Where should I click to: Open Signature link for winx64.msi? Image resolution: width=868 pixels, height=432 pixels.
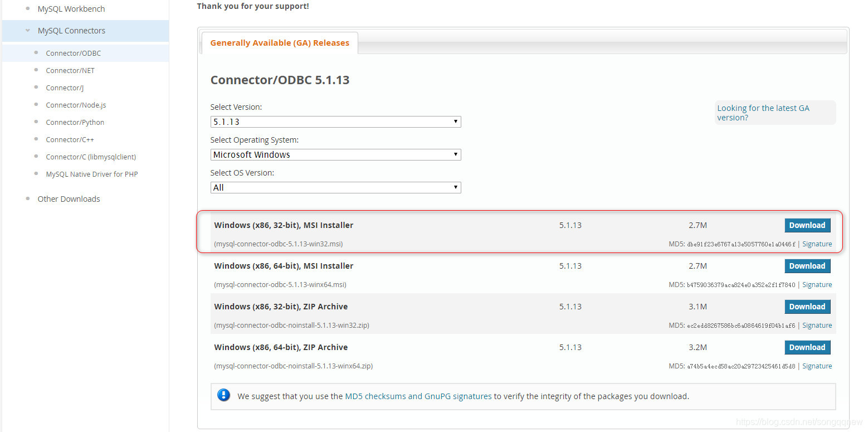pyautogui.click(x=817, y=285)
